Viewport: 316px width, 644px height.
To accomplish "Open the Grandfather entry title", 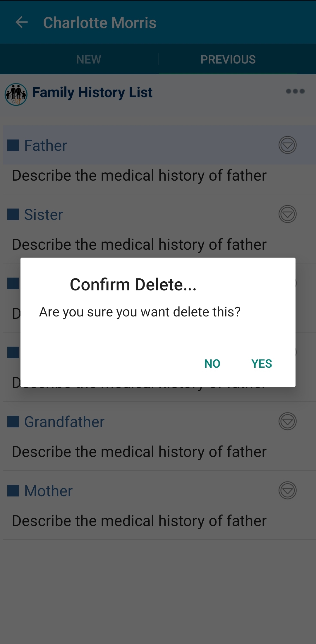I will (x=64, y=422).
